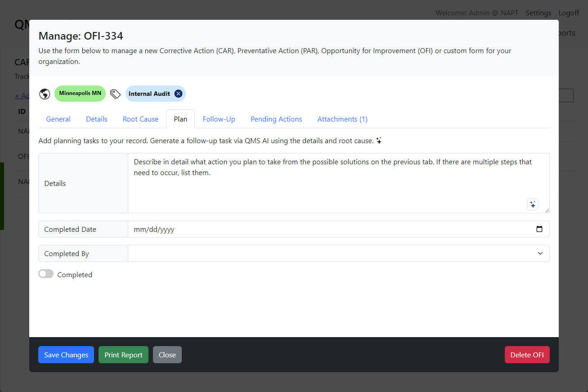Image resolution: width=588 pixels, height=392 pixels.
Task: Open the Attachments (1) tab
Action: (x=342, y=119)
